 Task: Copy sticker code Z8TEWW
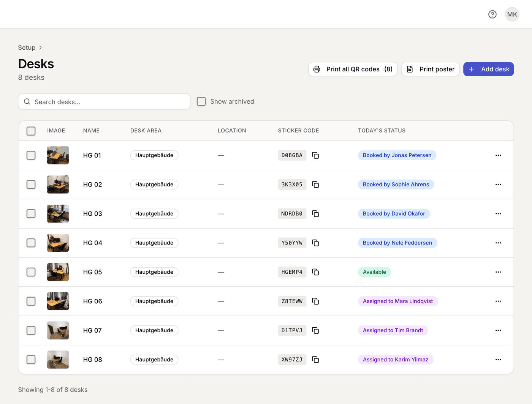(315, 301)
